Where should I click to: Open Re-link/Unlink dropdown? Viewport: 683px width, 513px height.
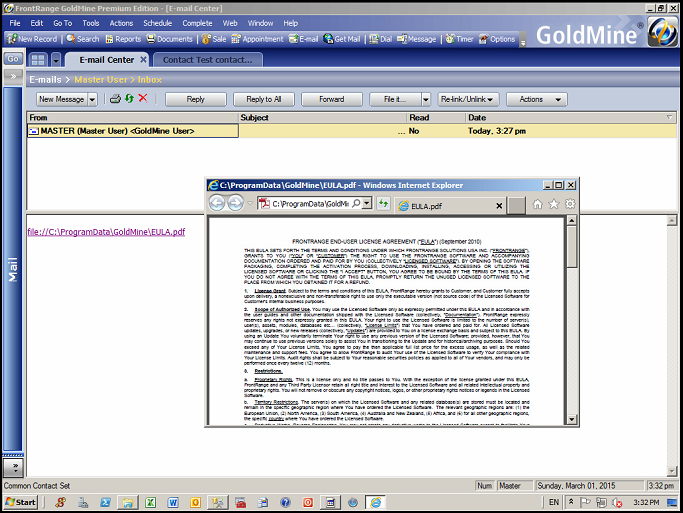pos(468,99)
